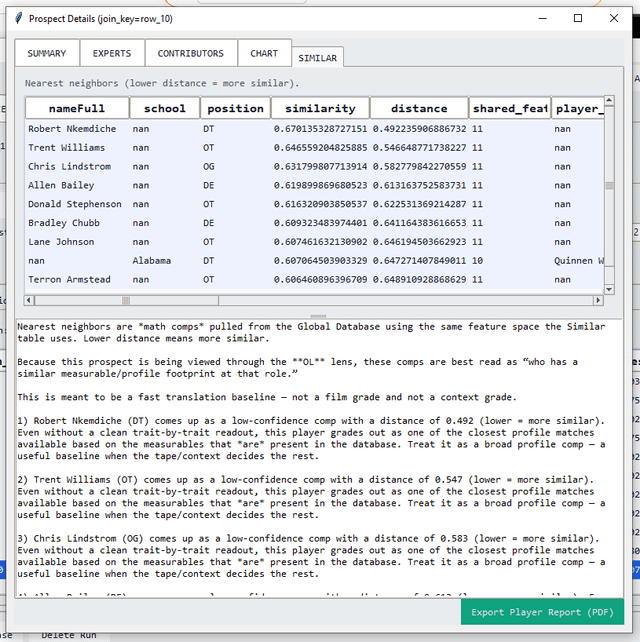Close the Prospect Details window
Viewport: 640px width, 642px height.
[613, 18]
